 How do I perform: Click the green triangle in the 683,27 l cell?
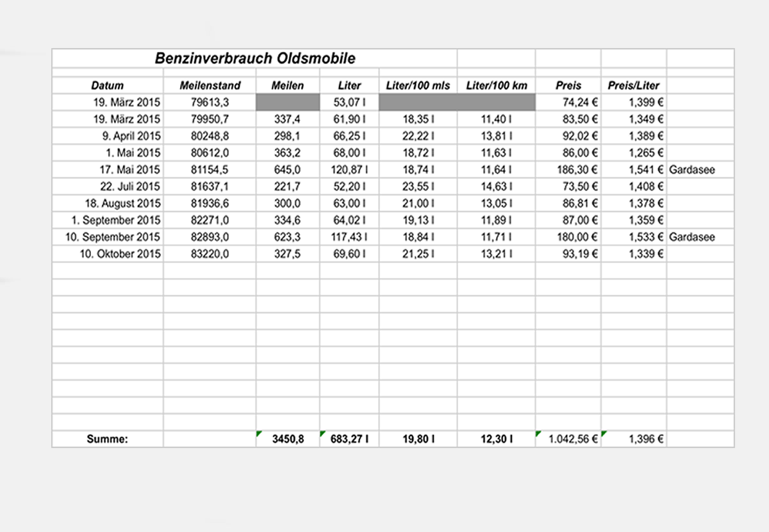(x=323, y=434)
